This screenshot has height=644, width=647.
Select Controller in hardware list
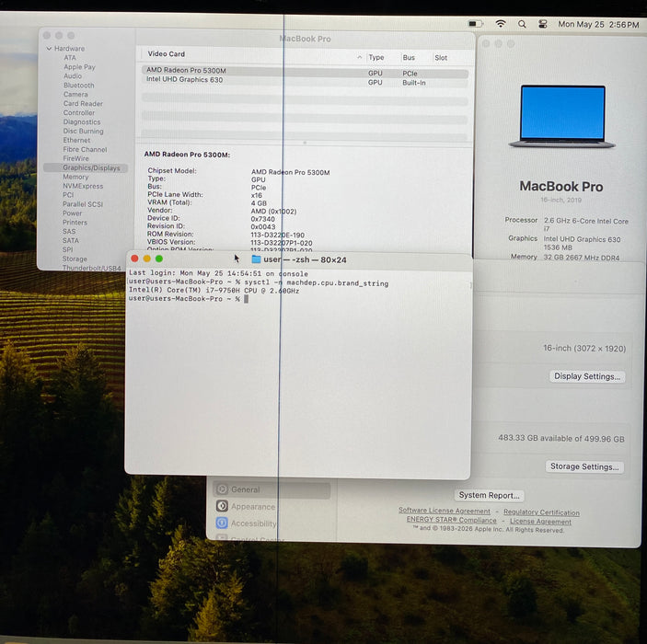click(79, 112)
